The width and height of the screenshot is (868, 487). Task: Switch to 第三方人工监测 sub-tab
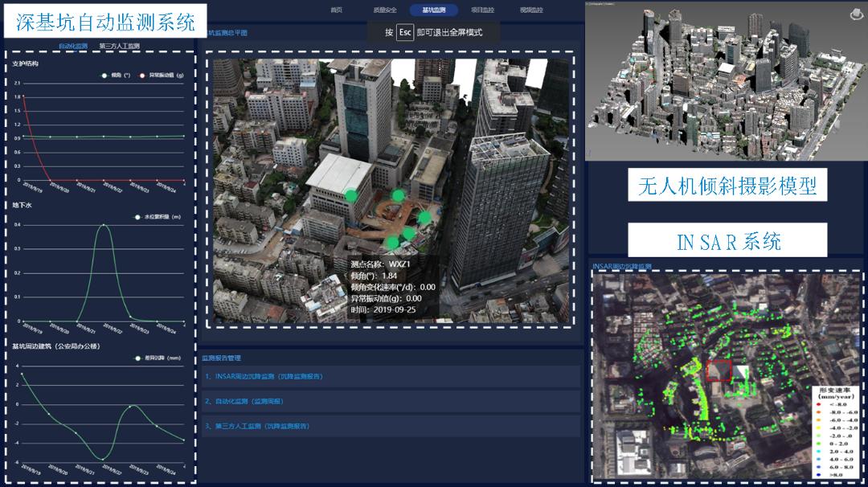click(119, 47)
